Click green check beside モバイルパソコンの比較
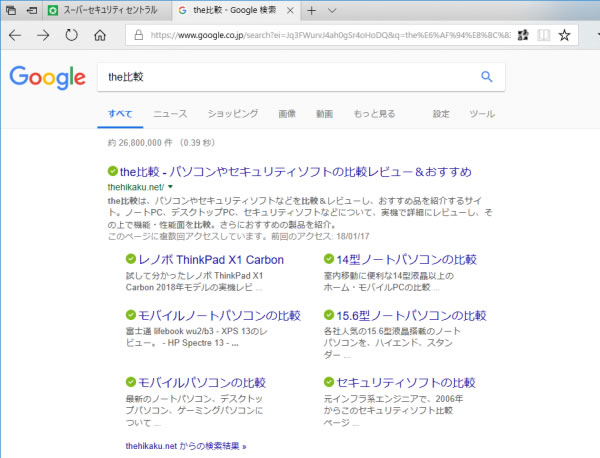The width and height of the screenshot is (600, 458). click(131, 382)
